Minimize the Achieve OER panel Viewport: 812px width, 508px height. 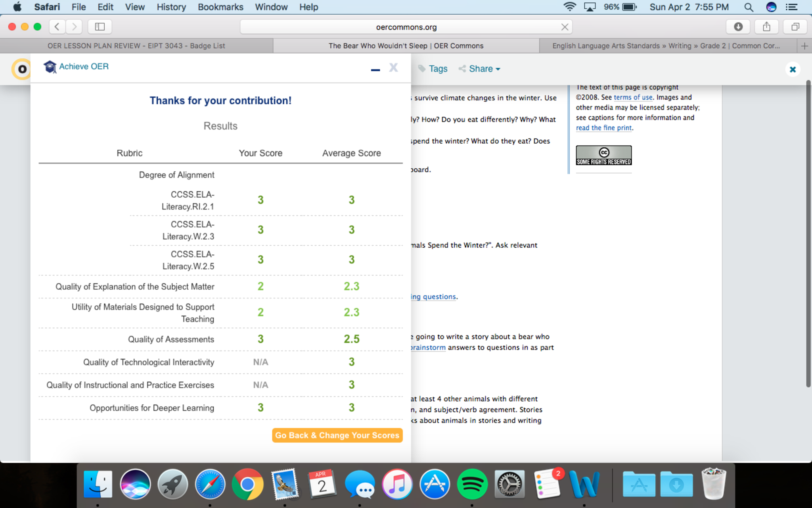375,70
